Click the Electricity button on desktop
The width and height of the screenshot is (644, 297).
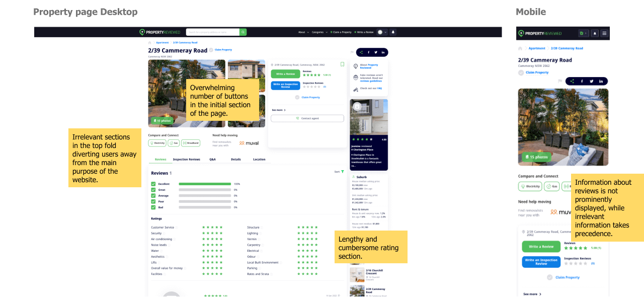(157, 143)
